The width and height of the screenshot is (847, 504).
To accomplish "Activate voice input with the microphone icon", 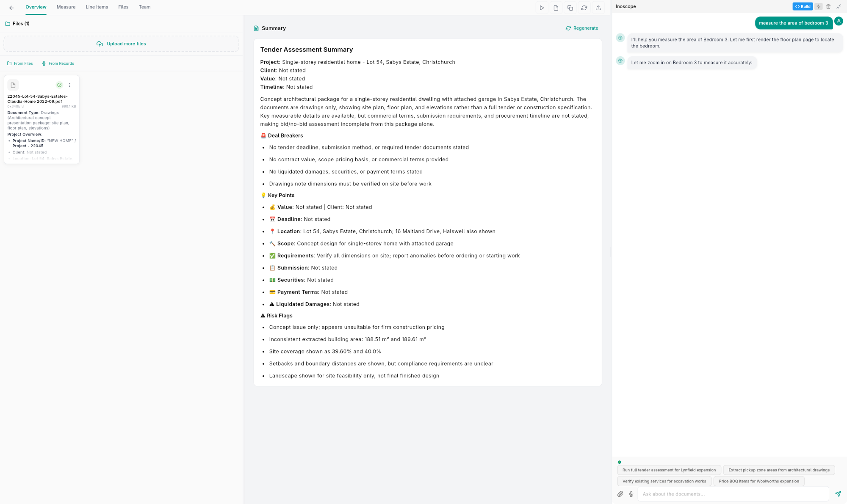I will point(631,494).
